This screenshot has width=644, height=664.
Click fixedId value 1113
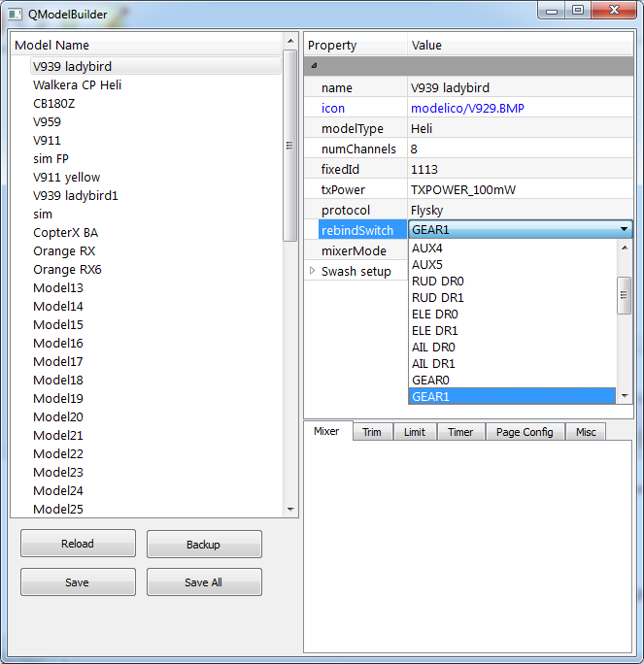[x=521, y=169]
